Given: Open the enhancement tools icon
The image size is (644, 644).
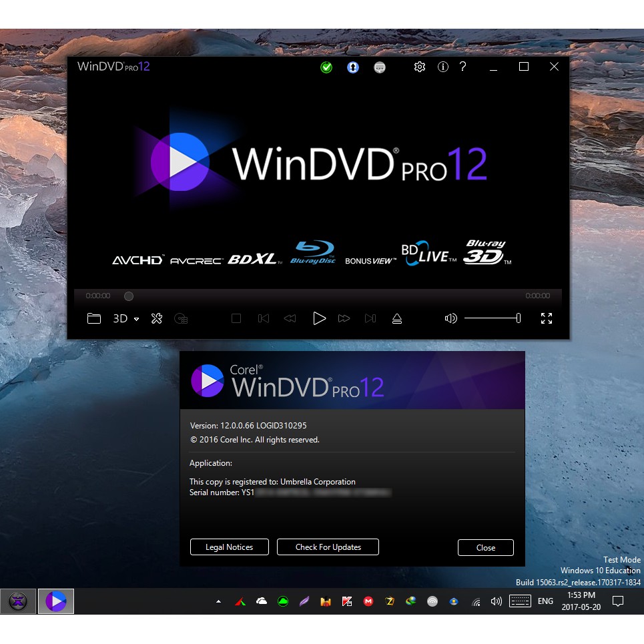Looking at the screenshot, I should (x=156, y=318).
